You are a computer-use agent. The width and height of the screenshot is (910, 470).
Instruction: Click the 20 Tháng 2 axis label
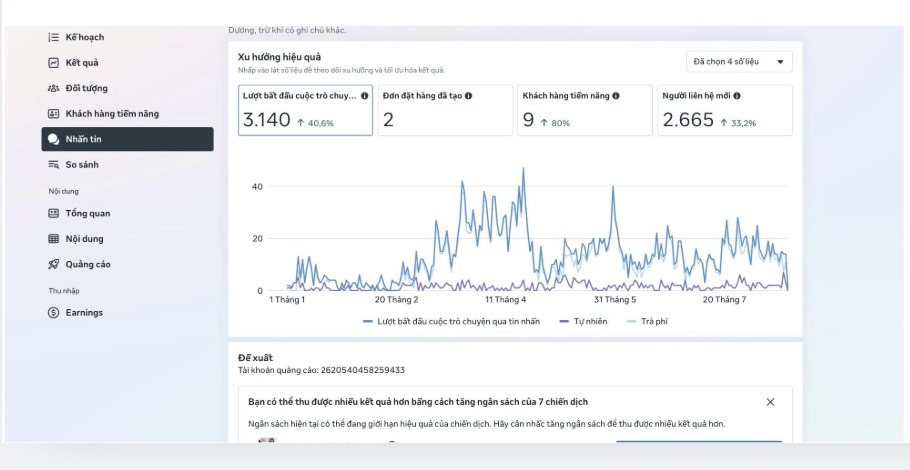396,300
